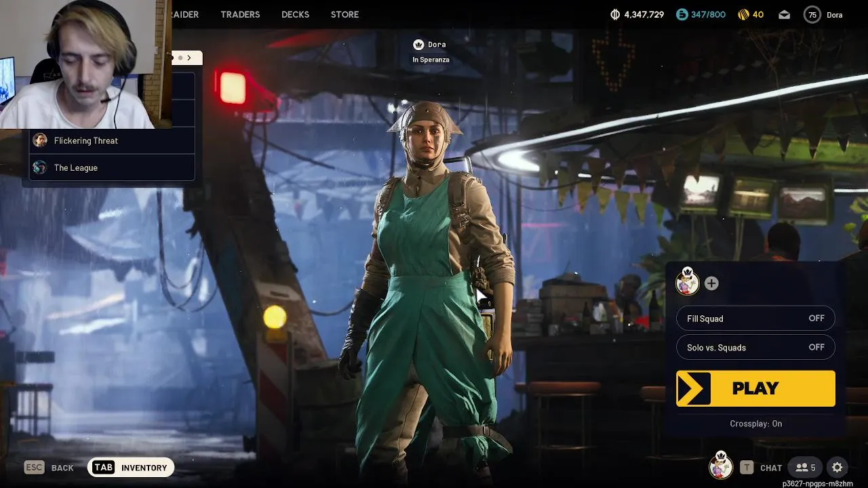868x488 pixels.
Task: Click the next-page chevron arrow on quest panel
Action: [189, 58]
